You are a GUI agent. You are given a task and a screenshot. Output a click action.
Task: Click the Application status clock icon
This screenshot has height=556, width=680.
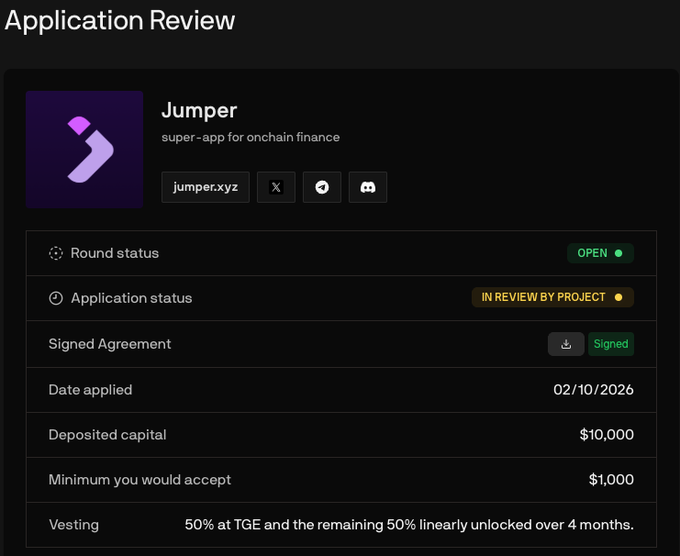(56, 298)
